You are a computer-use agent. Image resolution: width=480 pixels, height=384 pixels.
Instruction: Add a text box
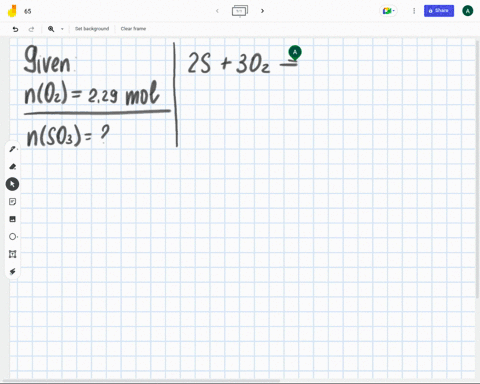[x=13, y=254]
